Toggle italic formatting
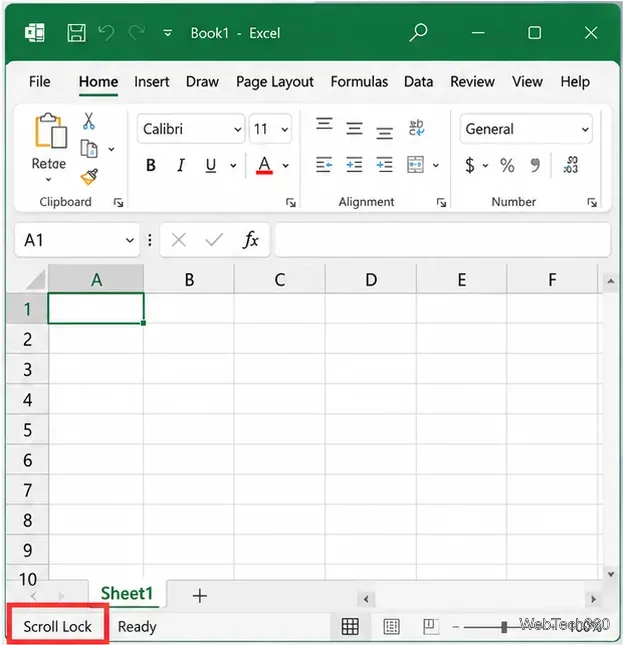623x645 pixels. [181, 165]
